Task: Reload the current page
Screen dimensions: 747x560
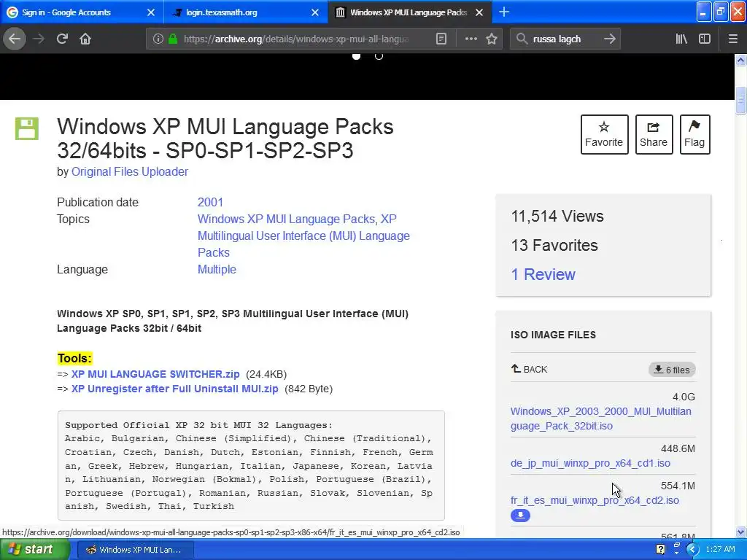Action: pyautogui.click(x=62, y=39)
